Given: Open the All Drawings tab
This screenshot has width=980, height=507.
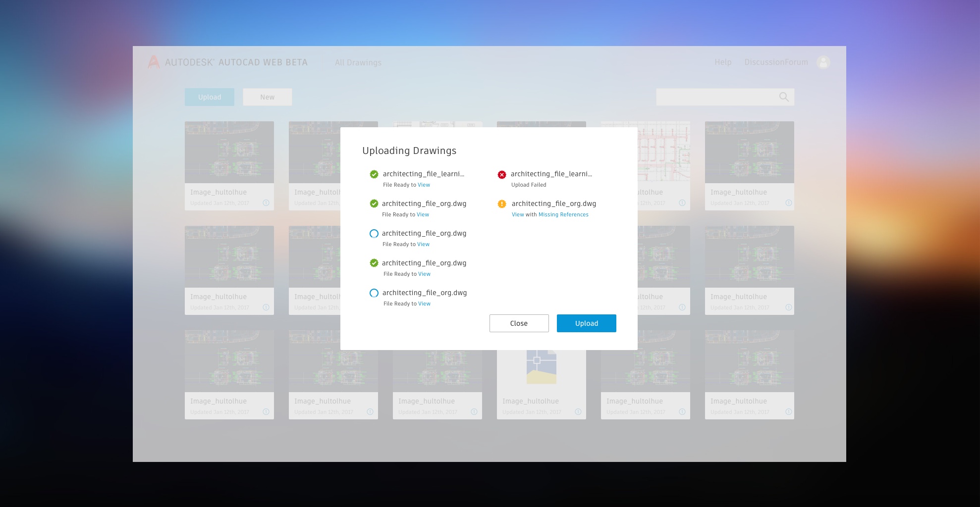Looking at the screenshot, I should (358, 63).
